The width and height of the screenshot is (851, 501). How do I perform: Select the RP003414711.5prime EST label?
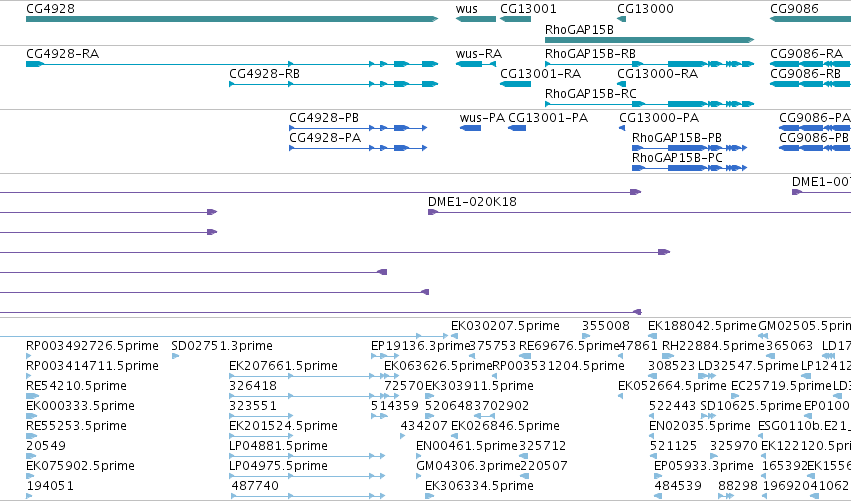92,366
